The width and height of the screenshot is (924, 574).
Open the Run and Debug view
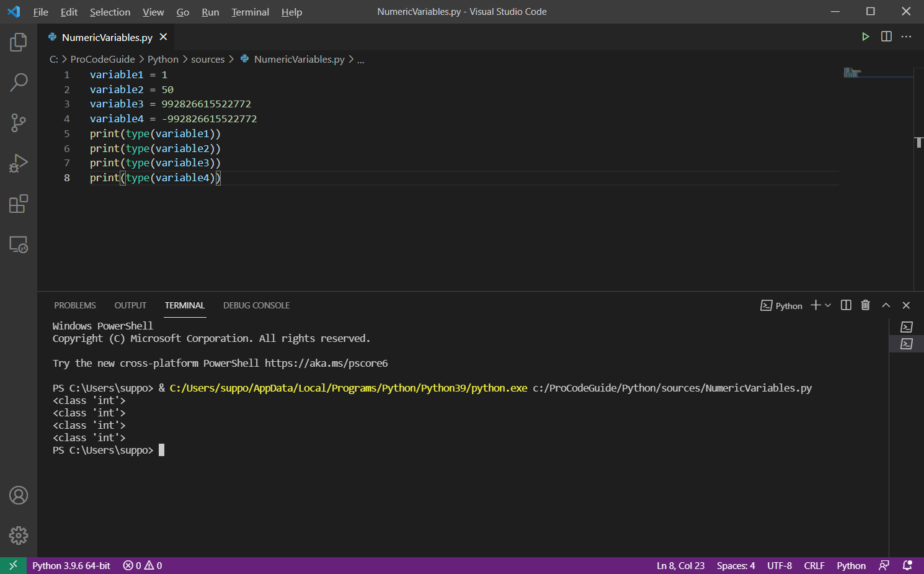coord(19,163)
